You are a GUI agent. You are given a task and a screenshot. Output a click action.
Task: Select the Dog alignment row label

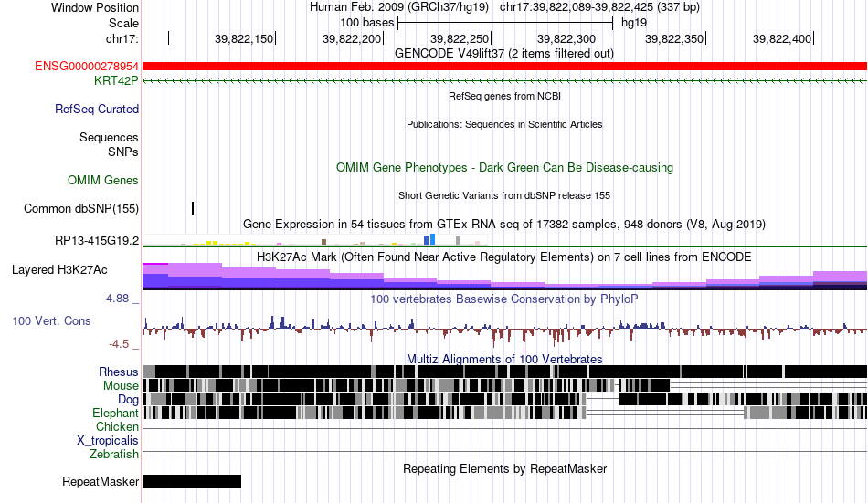(128, 400)
